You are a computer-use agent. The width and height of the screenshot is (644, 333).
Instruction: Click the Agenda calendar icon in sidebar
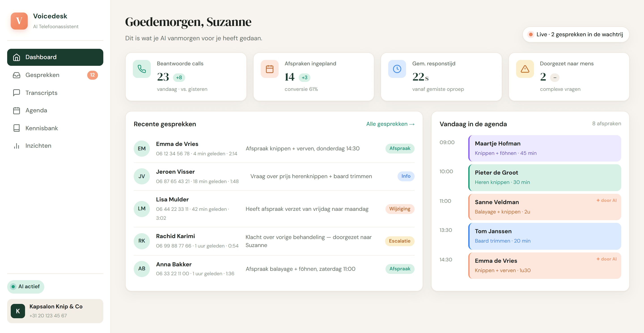coord(17,110)
